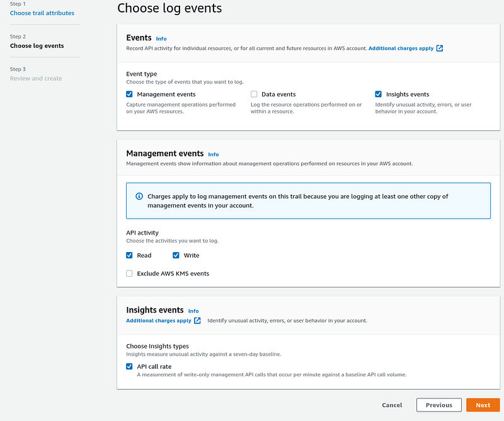
Task: Toggle the Insights events checkbox
Action: pos(379,94)
